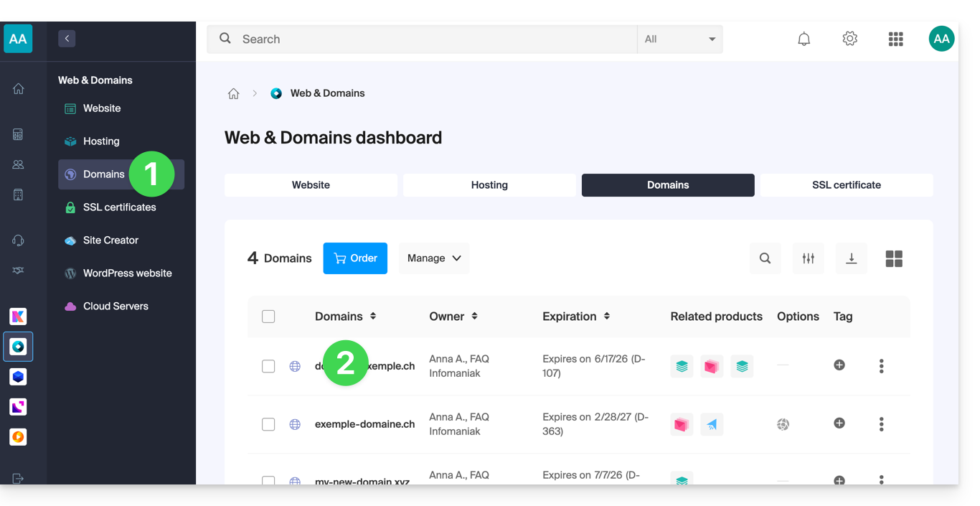Click the blue Order button
980x506 pixels.
(355, 258)
